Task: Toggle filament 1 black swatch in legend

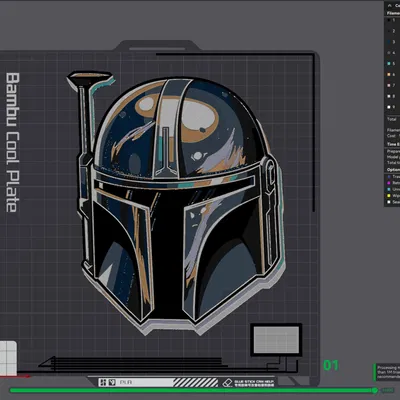Action: coord(389,20)
